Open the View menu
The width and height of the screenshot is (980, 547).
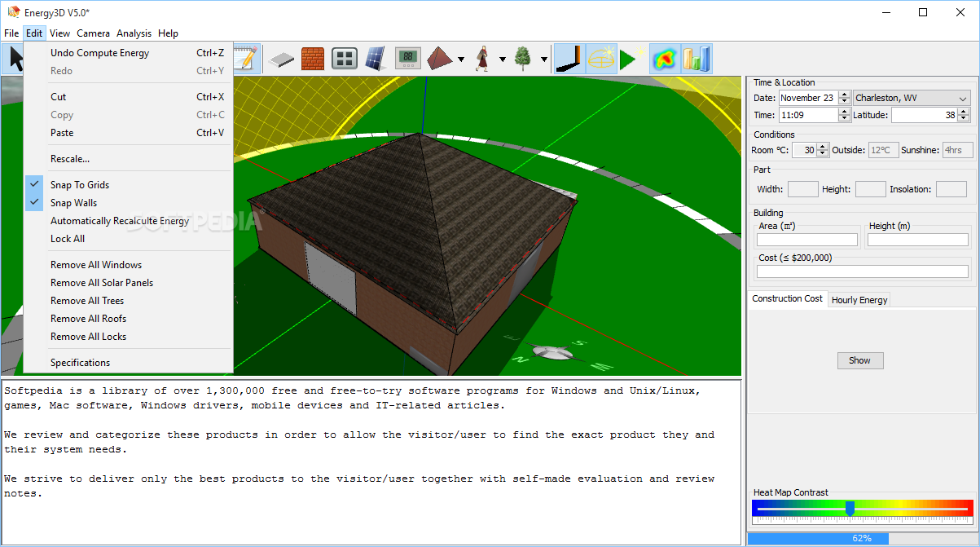59,33
